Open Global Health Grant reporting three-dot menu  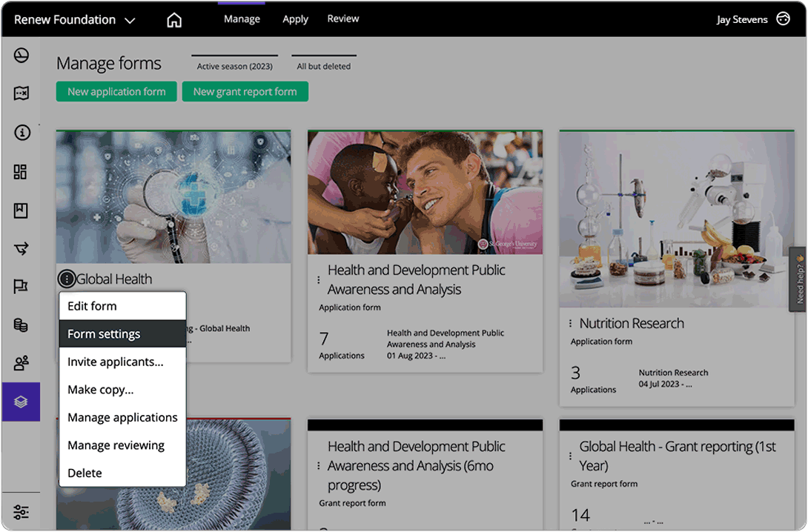[x=570, y=456]
